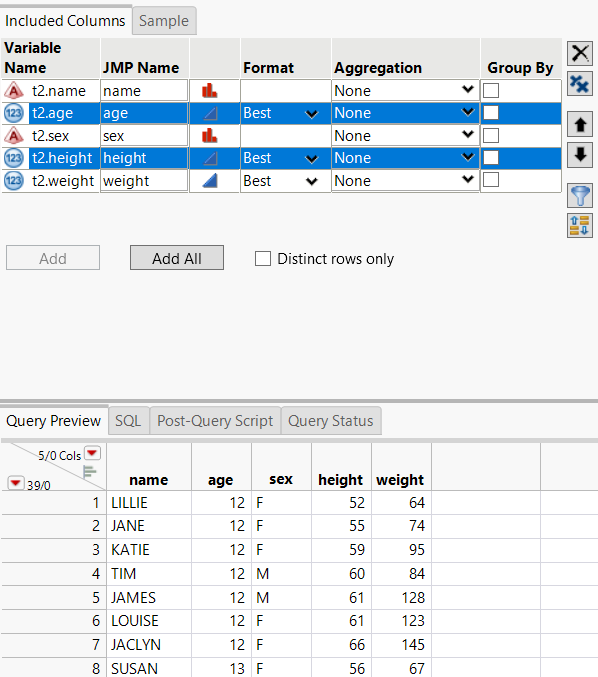The image size is (598, 677).
Task: Move selected column down with arrow icon
Action: 580,155
